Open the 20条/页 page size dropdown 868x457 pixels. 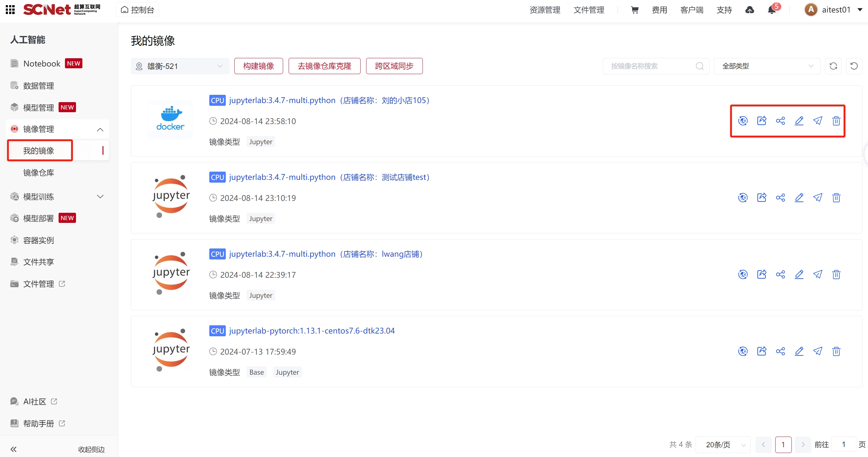(723, 445)
